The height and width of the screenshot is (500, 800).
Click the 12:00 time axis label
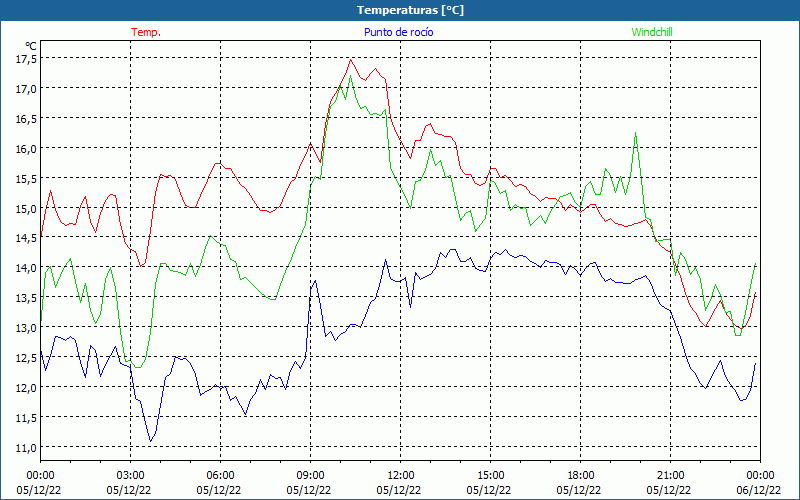tap(401, 475)
